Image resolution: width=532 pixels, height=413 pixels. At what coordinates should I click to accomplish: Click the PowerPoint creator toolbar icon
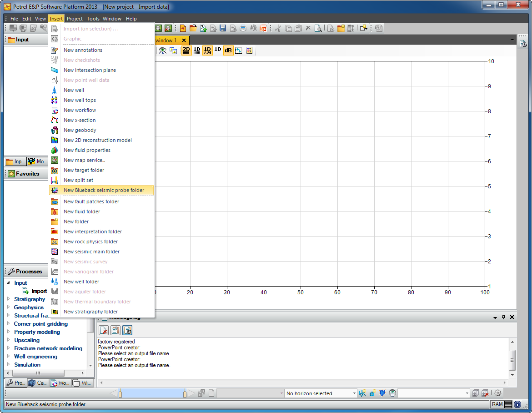coord(263,28)
